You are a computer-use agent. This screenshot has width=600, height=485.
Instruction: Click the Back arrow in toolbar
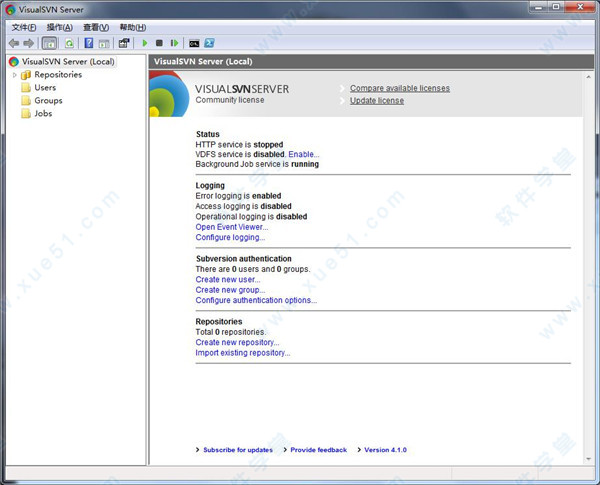point(14,43)
